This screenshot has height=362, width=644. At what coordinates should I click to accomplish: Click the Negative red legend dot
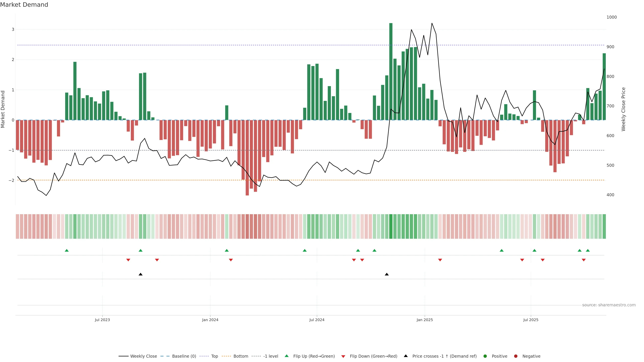[x=516, y=356]
